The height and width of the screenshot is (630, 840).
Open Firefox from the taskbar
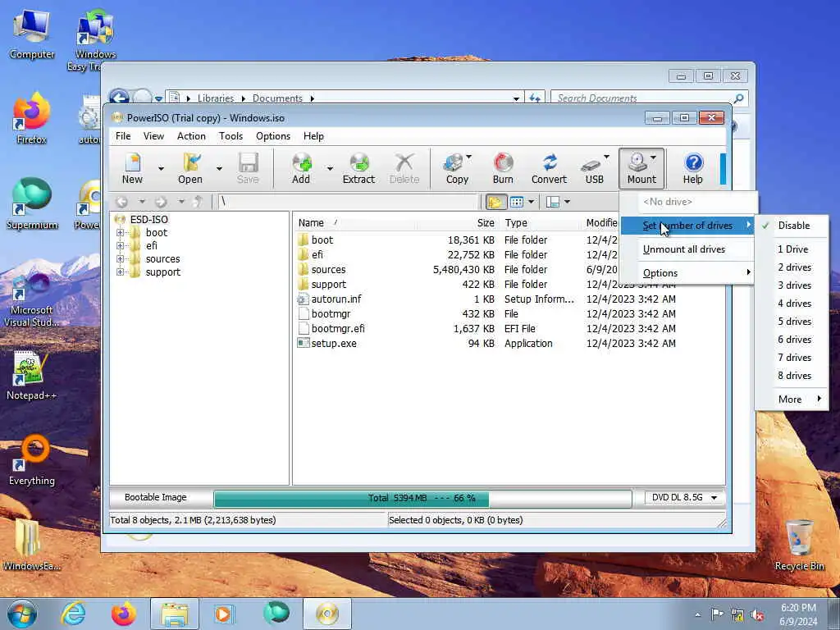[x=124, y=614]
